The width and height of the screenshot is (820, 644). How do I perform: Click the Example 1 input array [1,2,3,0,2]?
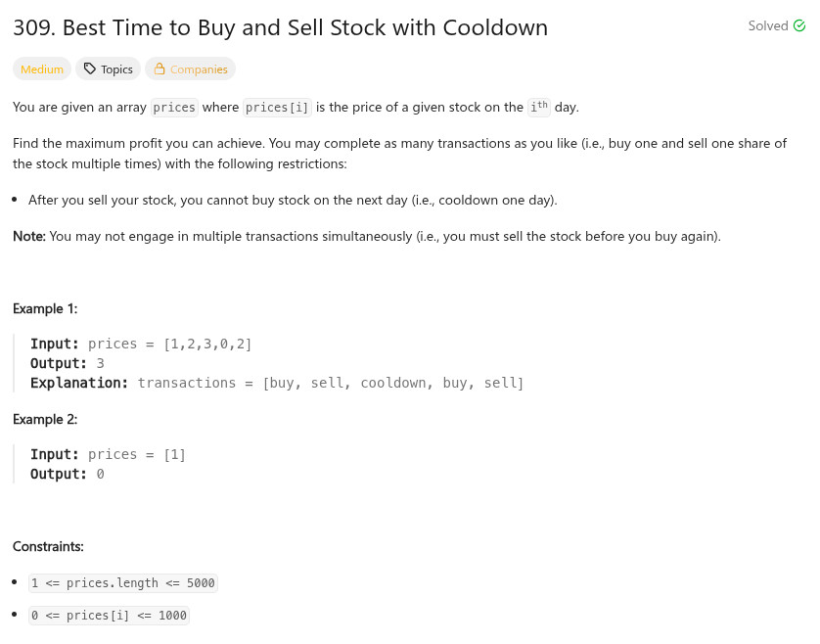[208, 344]
